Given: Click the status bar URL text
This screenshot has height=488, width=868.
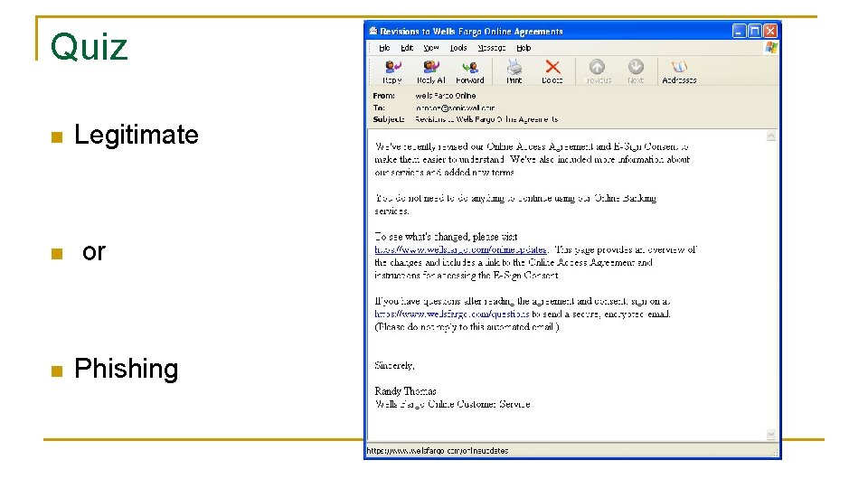Looking at the screenshot, I should pos(438,451).
